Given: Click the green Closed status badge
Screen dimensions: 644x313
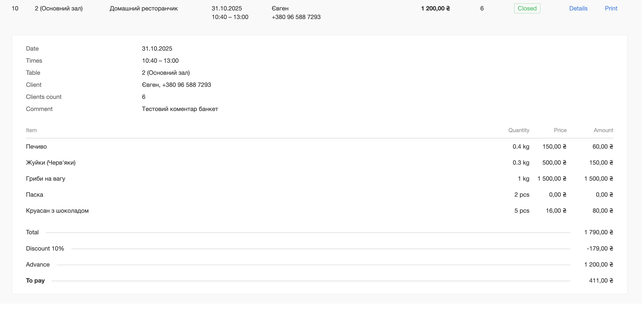Looking at the screenshot, I should coord(527,9).
